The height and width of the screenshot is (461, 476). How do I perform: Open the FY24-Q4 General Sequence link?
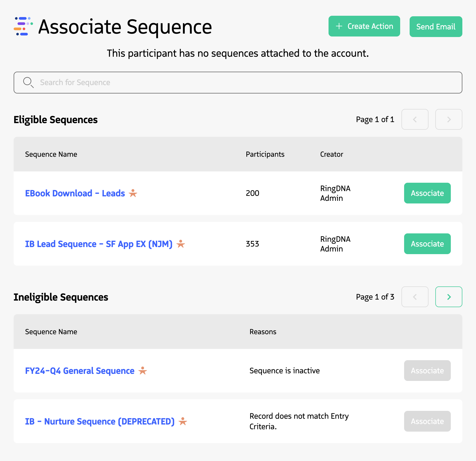click(x=79, y=371)
